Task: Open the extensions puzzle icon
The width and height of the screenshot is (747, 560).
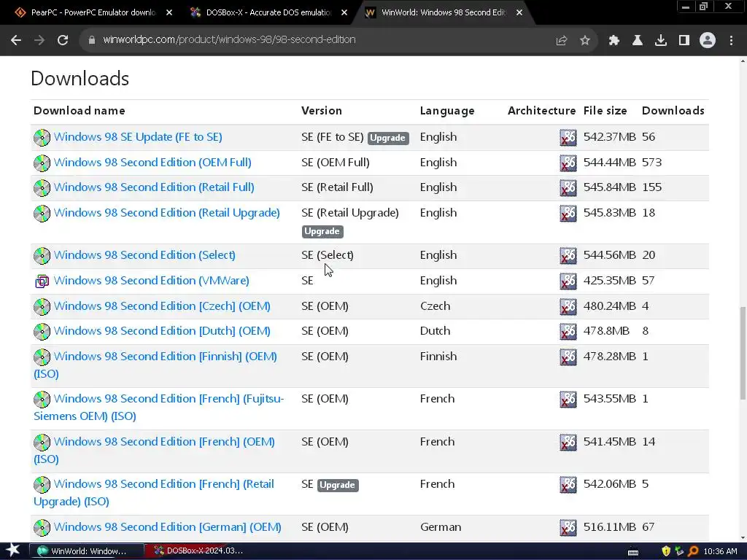Action: coord(614,41)
